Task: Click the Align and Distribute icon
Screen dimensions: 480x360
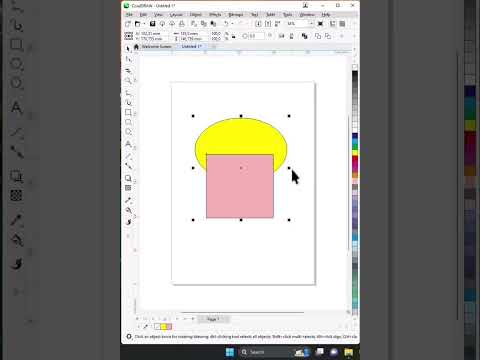Action: (305, 36)
